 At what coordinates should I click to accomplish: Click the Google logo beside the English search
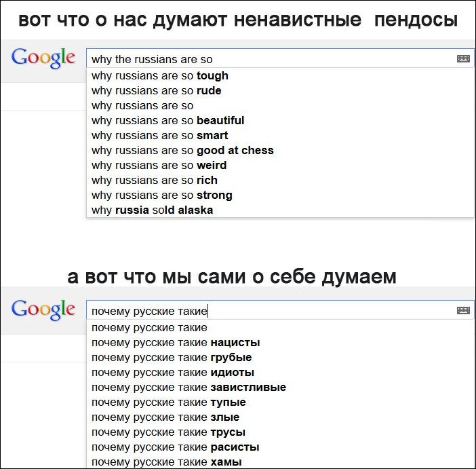click(x=43, y=58)
